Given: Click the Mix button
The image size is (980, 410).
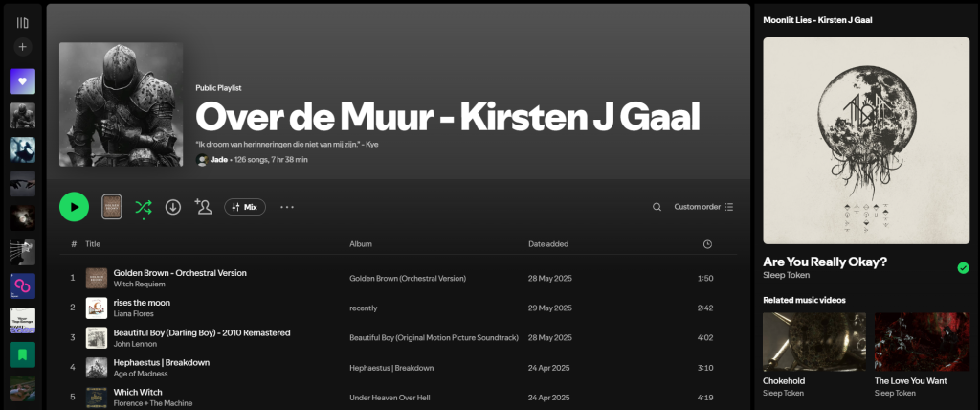Looking at the screenshot, I should (x=245, y=207).
